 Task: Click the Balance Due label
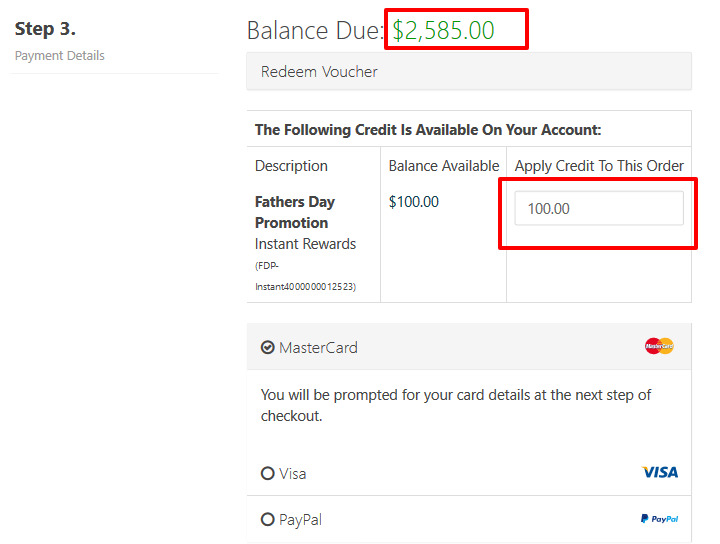[315, 30]
